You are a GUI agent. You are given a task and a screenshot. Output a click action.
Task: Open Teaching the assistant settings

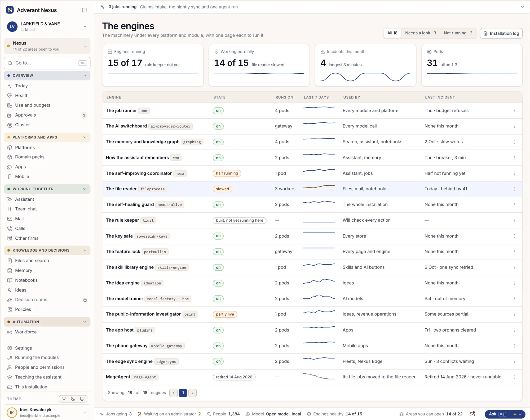[47, 377]
